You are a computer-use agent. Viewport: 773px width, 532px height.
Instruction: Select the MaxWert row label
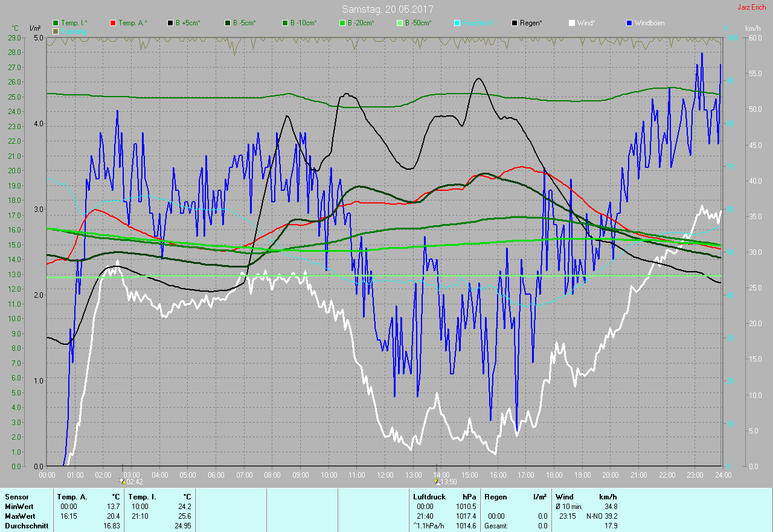[21, 516]
